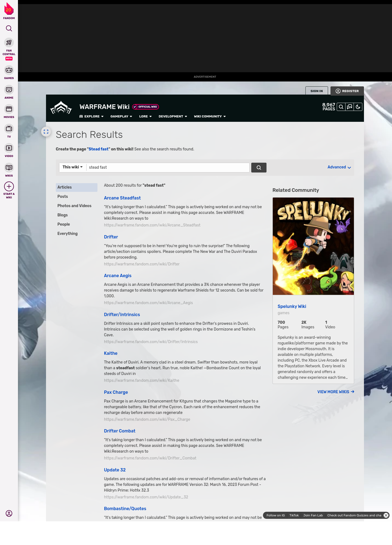Screen dimensions: 392x545
Task: Select Follow on IG in promo bar
Action: 275,515
